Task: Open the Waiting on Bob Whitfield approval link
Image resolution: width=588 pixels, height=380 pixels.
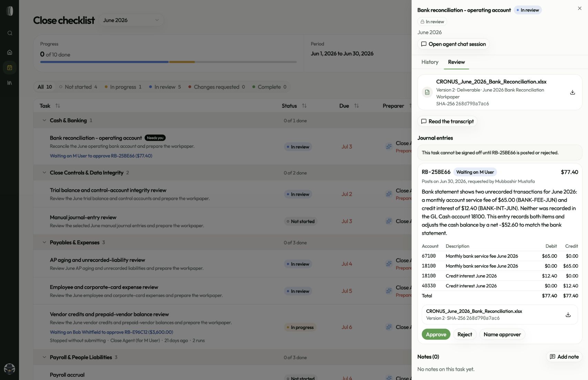Action: pyautogui.click(x=111, y=332)
